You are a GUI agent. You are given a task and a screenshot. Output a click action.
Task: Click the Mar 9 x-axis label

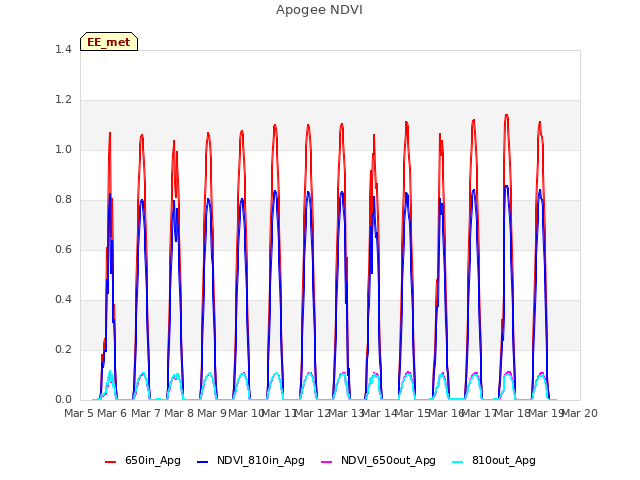click(x=212, y=413)
